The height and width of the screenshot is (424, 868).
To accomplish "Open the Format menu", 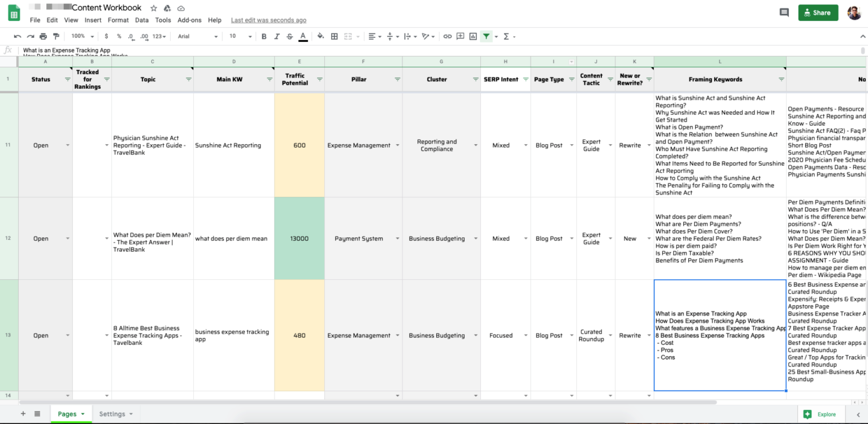I will pyautogui.click(x=118, y=20).
